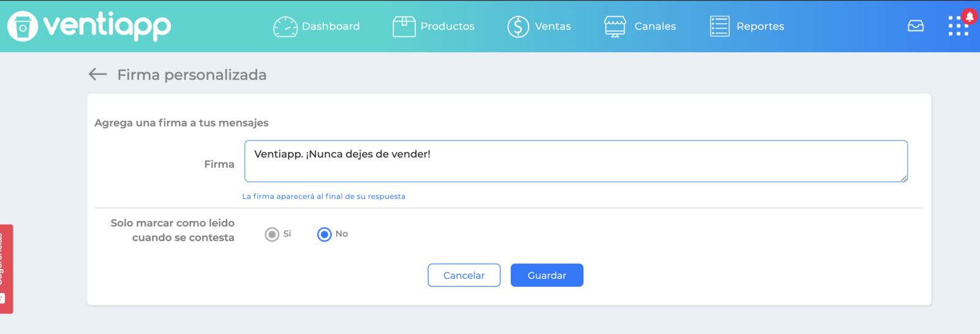The image size is (980, 334).
Task: Select the Productos menu label
Action: pyautogui.click(x=448, y=26)
